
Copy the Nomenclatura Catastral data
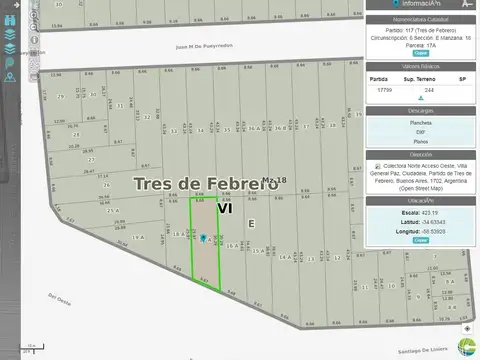coord(421,53)
